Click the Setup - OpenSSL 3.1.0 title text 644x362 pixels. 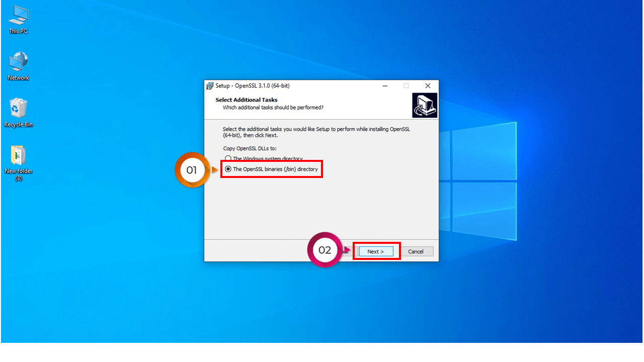(x=252, y=86)
